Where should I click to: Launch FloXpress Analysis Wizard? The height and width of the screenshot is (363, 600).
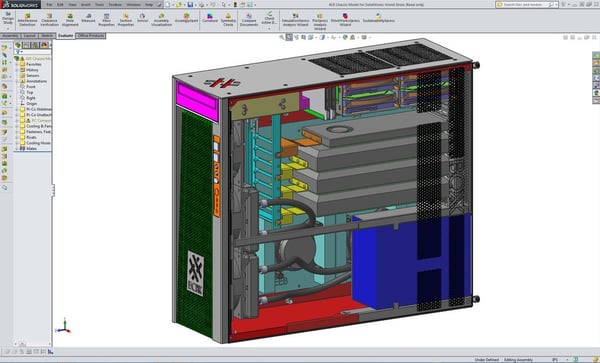point(320,21)
